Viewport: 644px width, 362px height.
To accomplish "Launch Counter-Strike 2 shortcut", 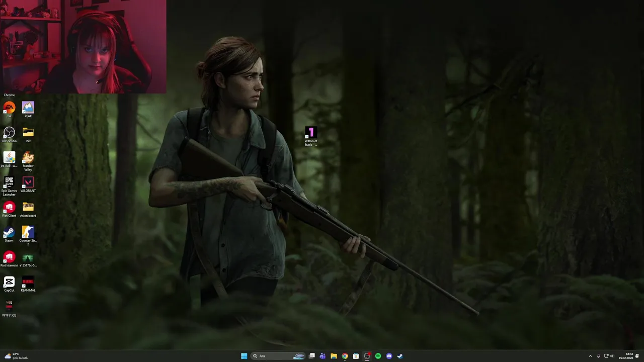I will pos(28,235).
